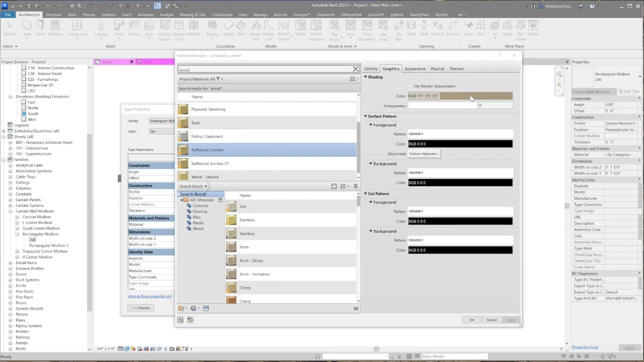This screenshot has height=362, width=644.
Task: Cancel the Material Browser dialog
Action: [492, 320]
